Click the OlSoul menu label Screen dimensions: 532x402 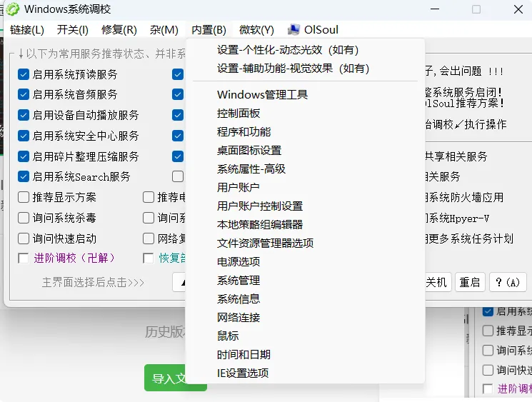click(x=321, y=30)
